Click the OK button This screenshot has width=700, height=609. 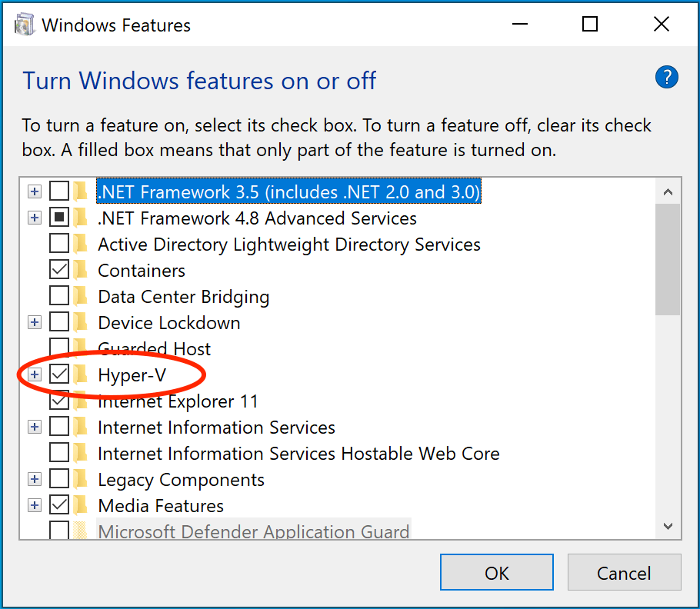pos(496,572)
